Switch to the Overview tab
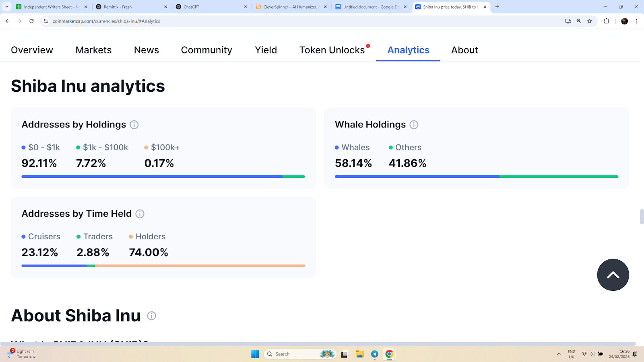The width and height of the screenshot is (644, 362). coord(32,50)
